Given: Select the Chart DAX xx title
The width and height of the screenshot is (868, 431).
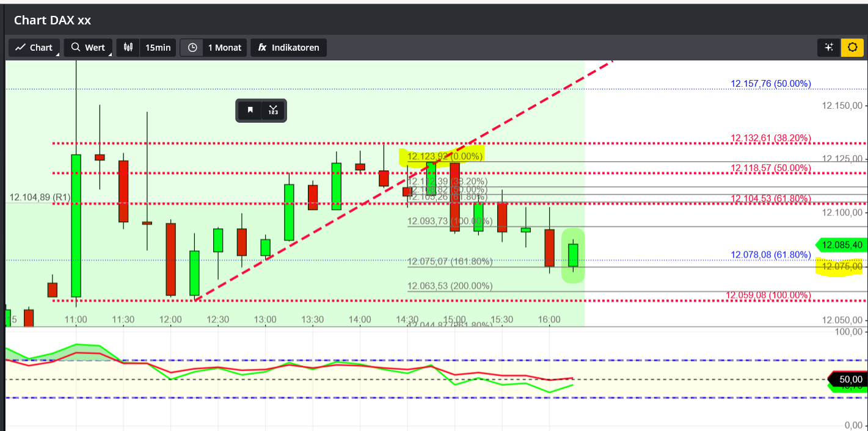Looking at the screenshot, I should [x=53, y=20].
